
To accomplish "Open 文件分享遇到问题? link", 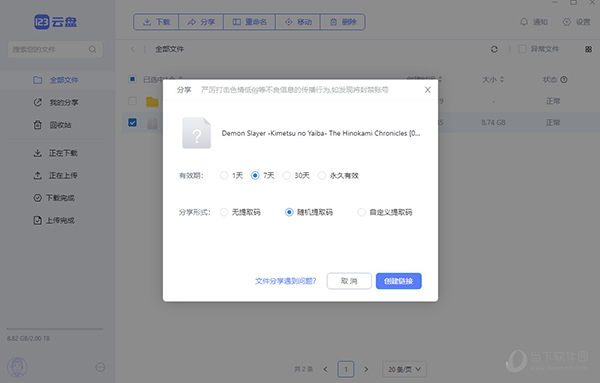I will (285, 281).
